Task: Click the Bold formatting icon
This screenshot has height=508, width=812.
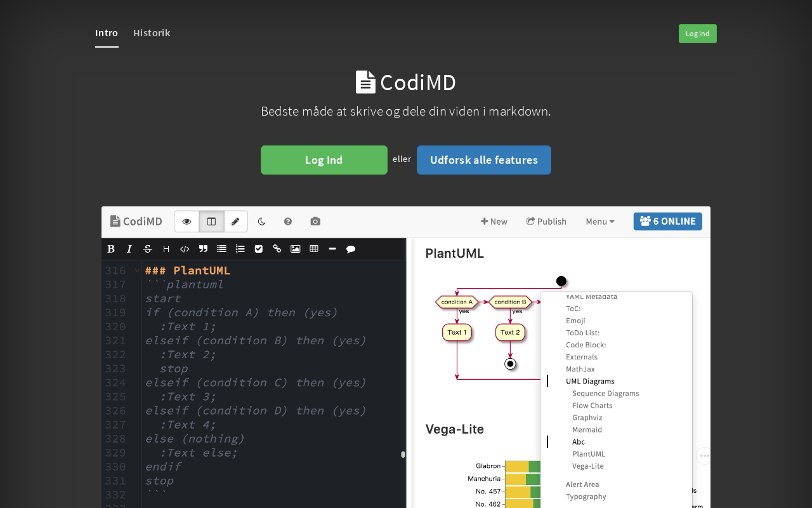Action: tap(111, 249)
